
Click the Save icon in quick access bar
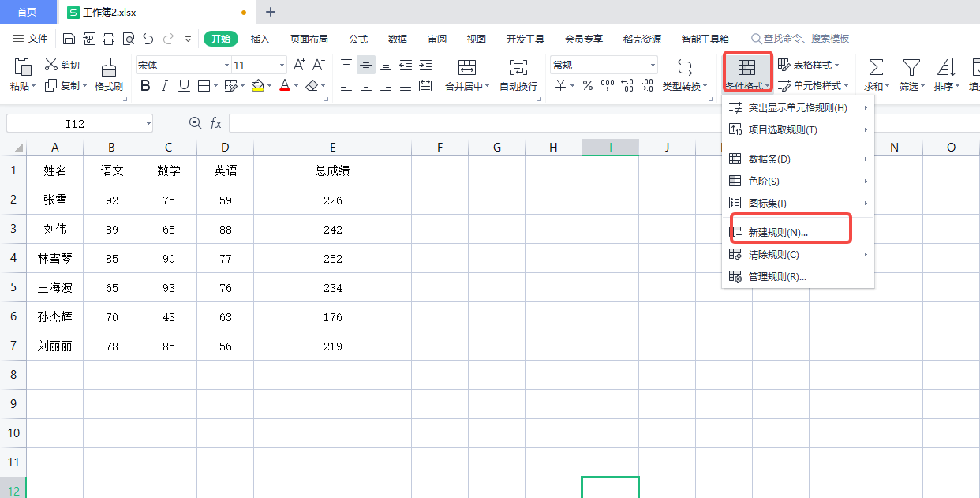pyautogui.click(x=69, y=39)
